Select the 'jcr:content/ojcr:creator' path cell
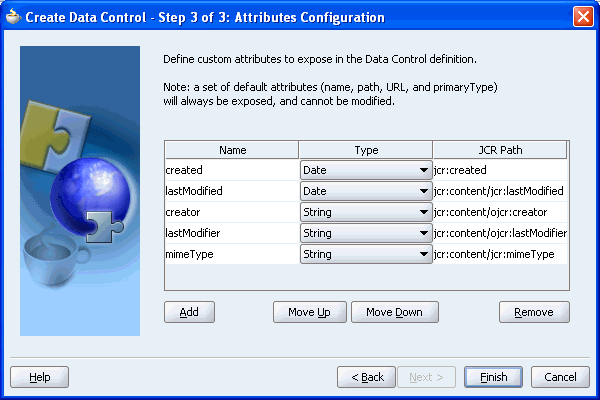Screen dimensions: 600x400 point(500,212)
